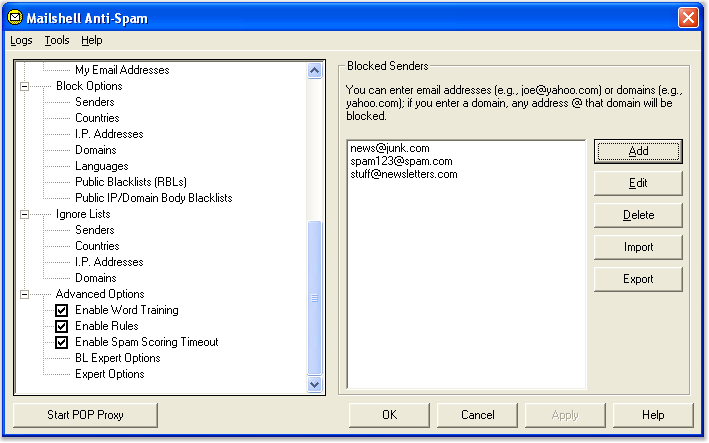Open BL Expert Options tree item
Viewport: 709px width, 443px height.
[117, 358]
